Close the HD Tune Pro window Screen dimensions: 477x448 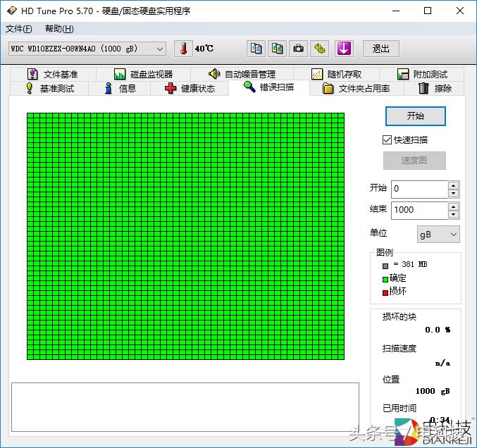coord(460,11)
